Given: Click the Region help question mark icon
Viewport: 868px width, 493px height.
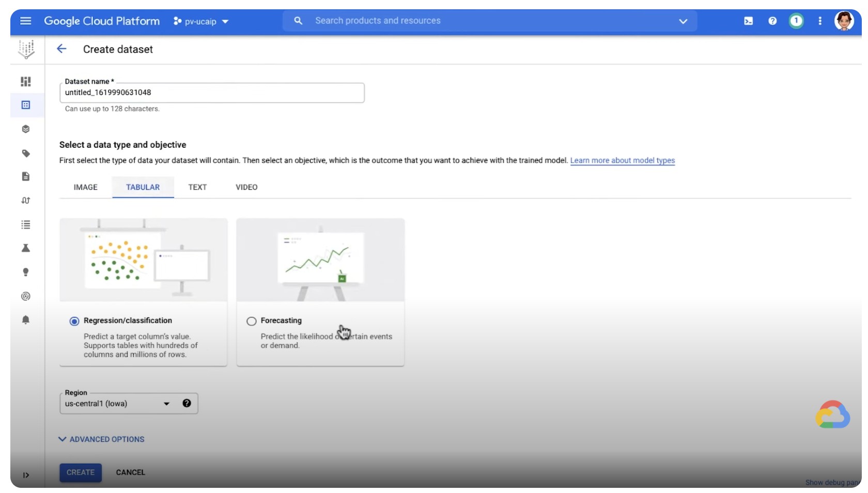Looking at the screenshot, I should 187,404.
